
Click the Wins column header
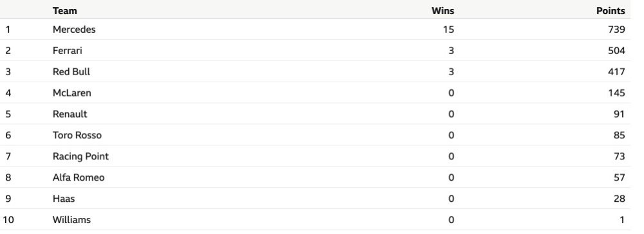tap(443, 11)
